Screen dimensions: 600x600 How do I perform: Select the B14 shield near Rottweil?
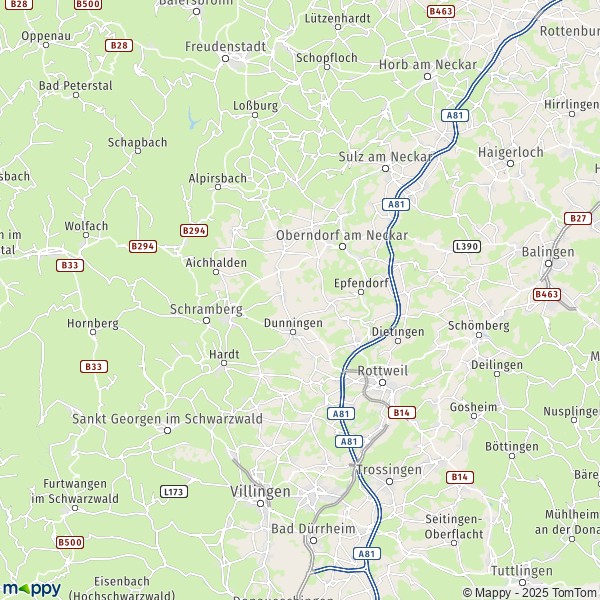[402, 412]
